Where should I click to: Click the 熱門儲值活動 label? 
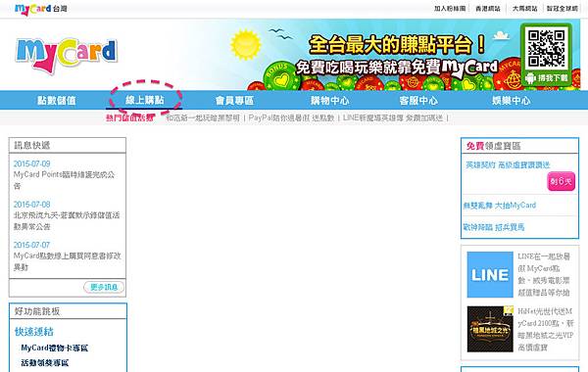click(129, 118)
